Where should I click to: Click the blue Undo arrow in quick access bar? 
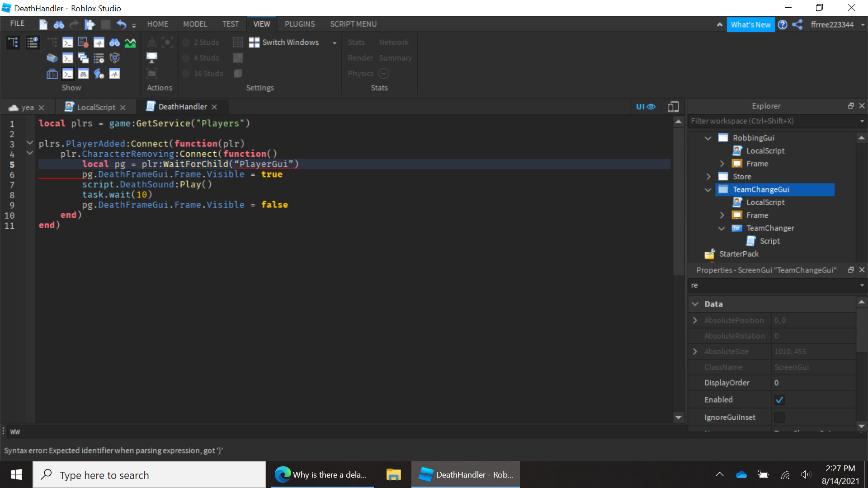click(x=121, y=24)
